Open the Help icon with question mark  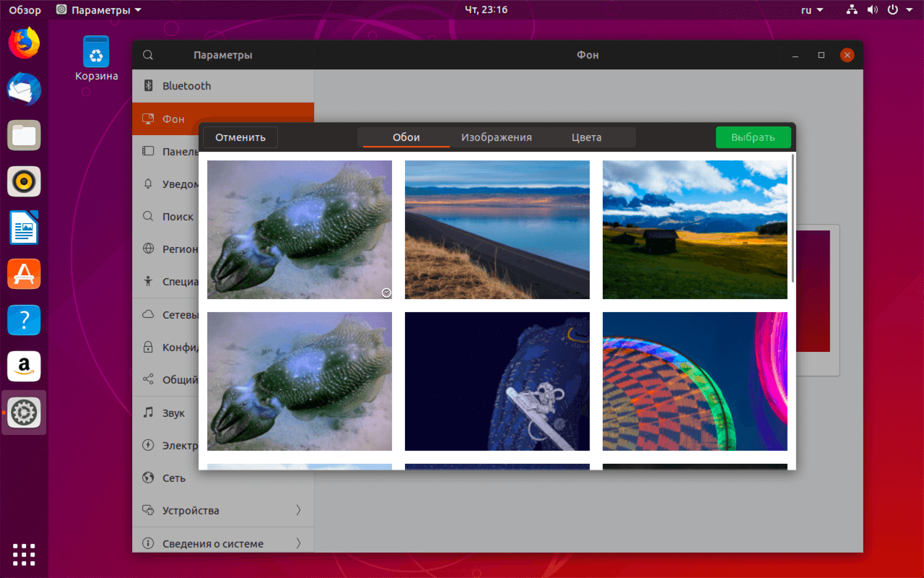pos(24,320)
